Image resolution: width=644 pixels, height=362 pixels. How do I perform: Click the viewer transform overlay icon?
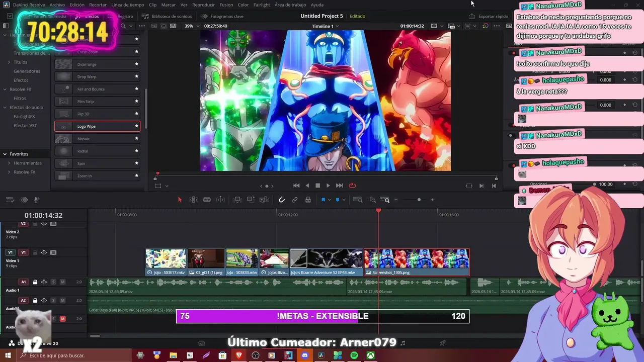(x=158, y=186)
